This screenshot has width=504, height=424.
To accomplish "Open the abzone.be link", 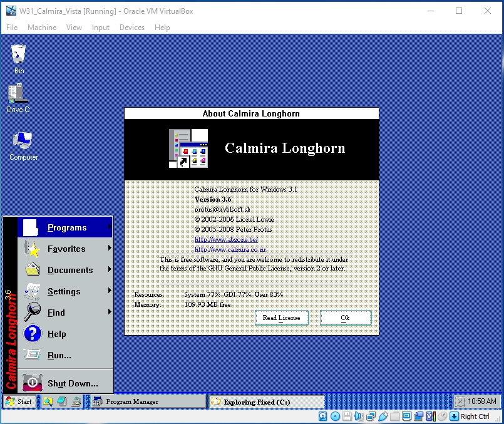I will click(226, 239).
